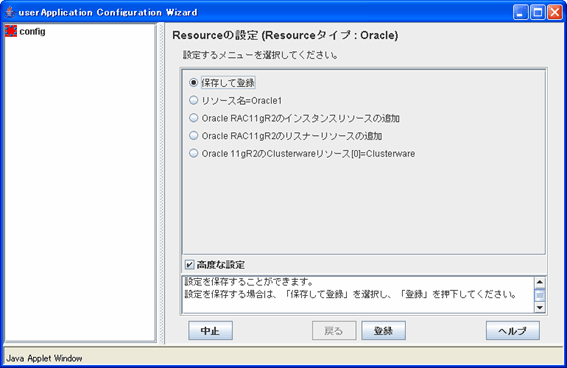Click the vertical split pane divider handle
The width and height of the screenshot is (567, 368).
coord(161,183)
